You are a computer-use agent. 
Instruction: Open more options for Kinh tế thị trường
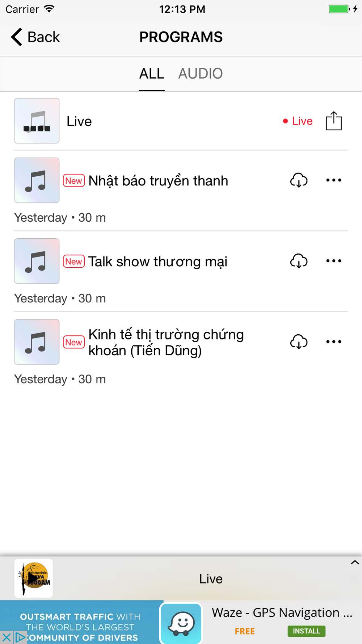(333, 342)
